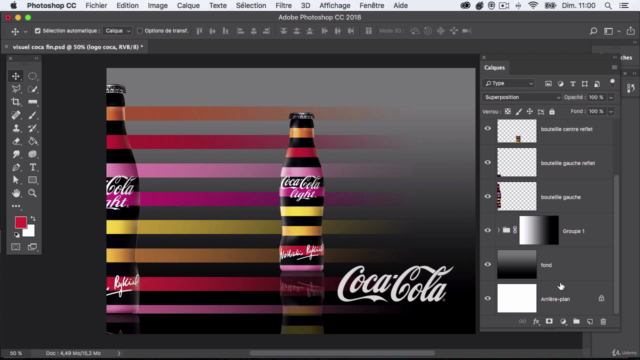Toggle the layer filter on/off switch
This screenshot has width=640, height=360.
(x=612, y=82)
